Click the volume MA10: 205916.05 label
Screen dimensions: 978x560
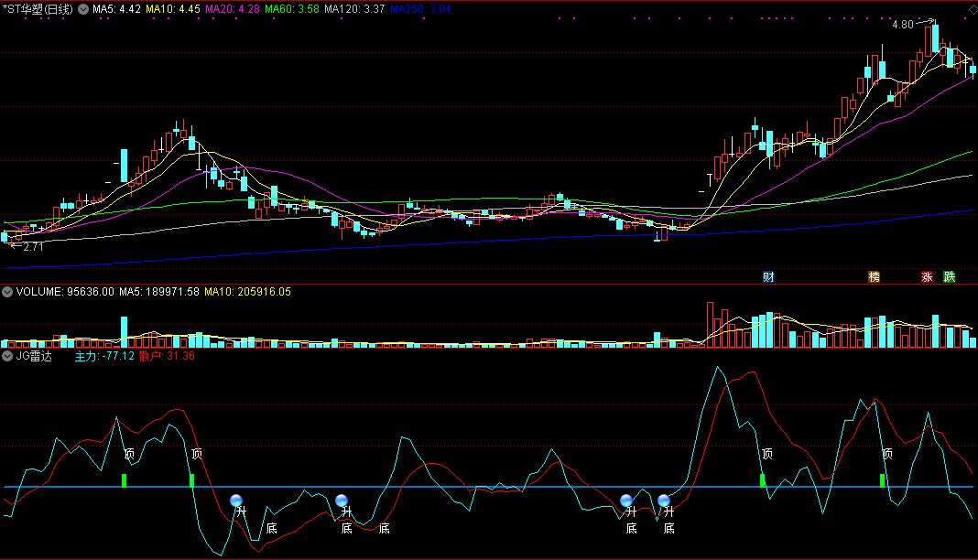coord(247,292)
